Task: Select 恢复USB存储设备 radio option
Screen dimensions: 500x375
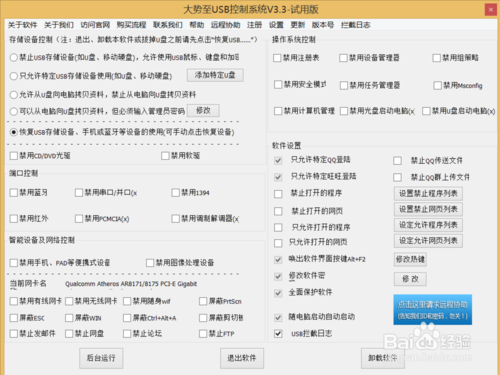Action: [x=14, y=132]
